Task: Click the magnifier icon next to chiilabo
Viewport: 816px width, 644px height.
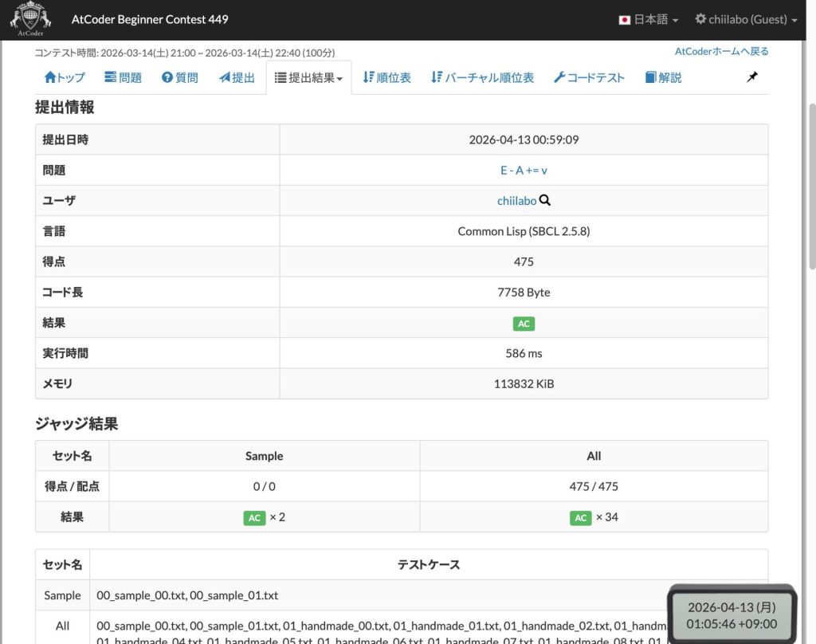Action: tap(545, 200)
